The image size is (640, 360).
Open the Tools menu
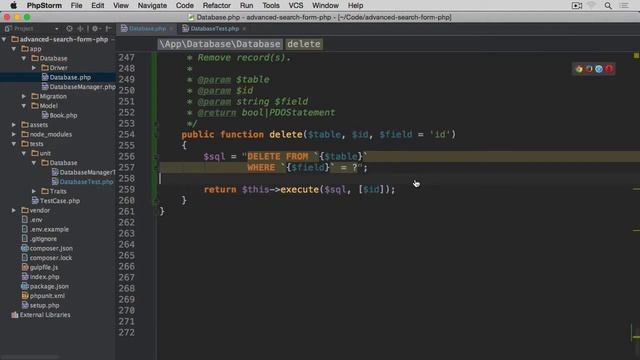(x=271, y=5)
